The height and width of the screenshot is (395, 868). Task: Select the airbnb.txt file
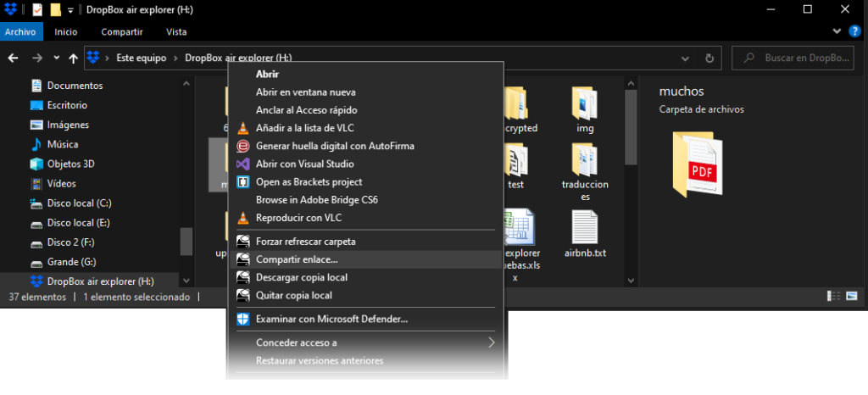click(585, 234)
